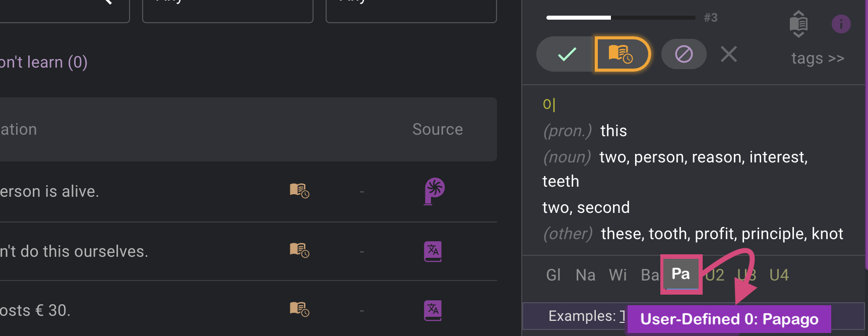Open the U2 user-defined dictionary tab
The image size is (868, 336).
click(x=715, y=275)
